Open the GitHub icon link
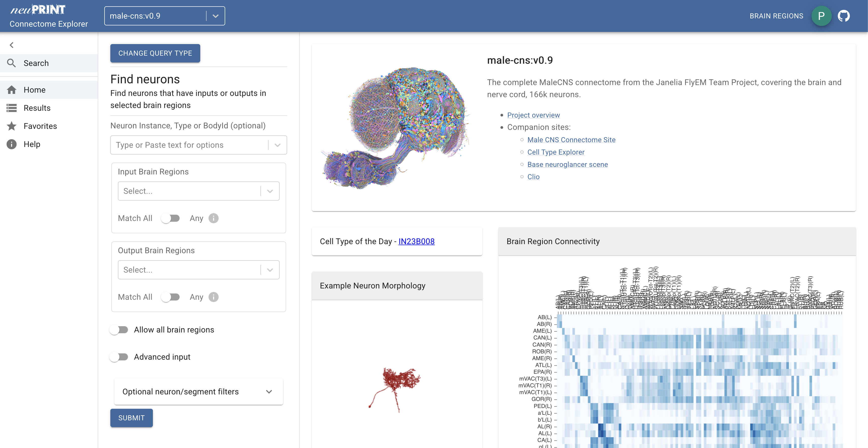This screenshot has width=868, height=448. coord(843,16)
